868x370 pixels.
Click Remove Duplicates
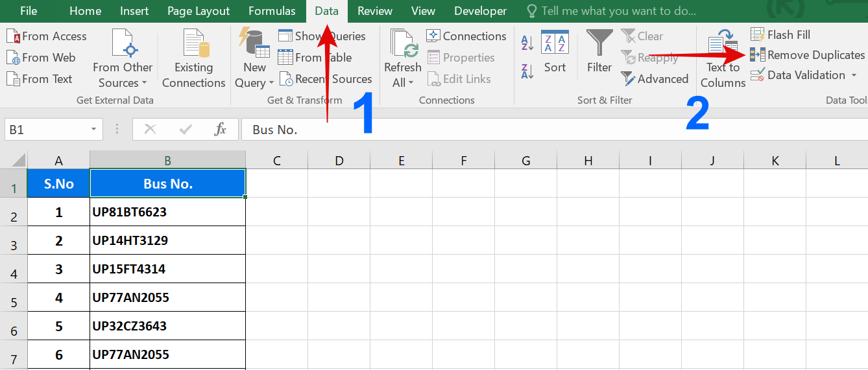[x=808, y=55]
